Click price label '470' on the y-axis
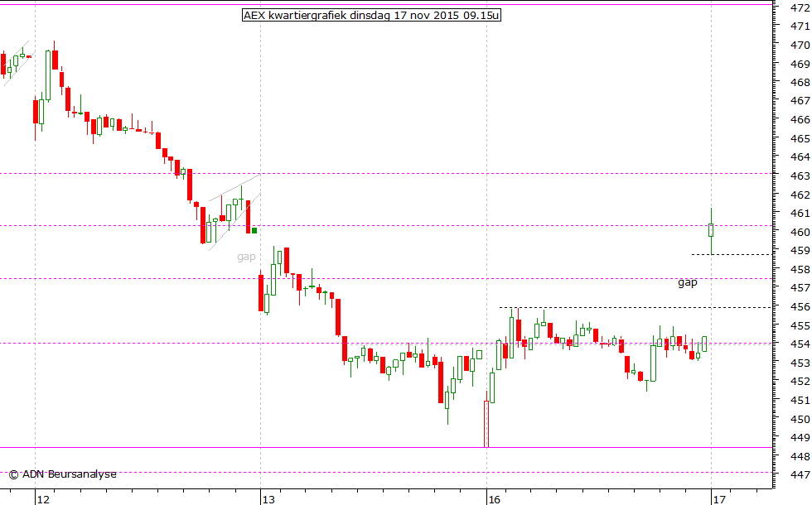812x505 pixels. coord(800,45)
